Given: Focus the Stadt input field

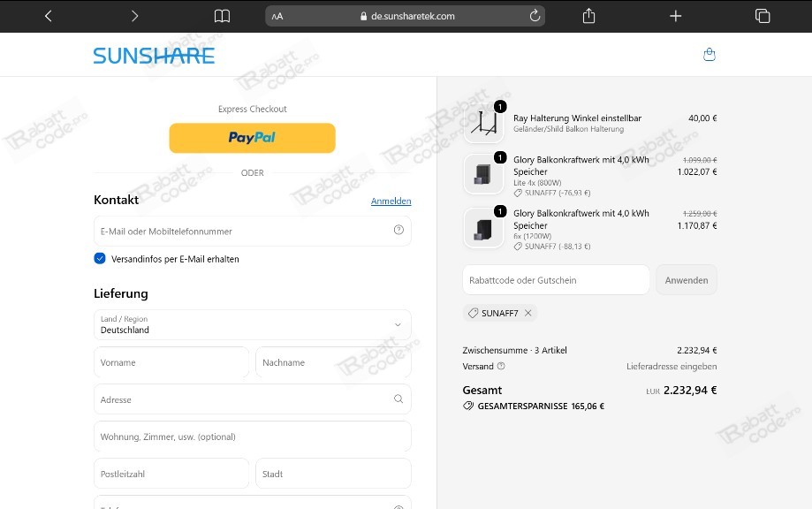Looking at the screenshot, I should (x=333, y=474).
